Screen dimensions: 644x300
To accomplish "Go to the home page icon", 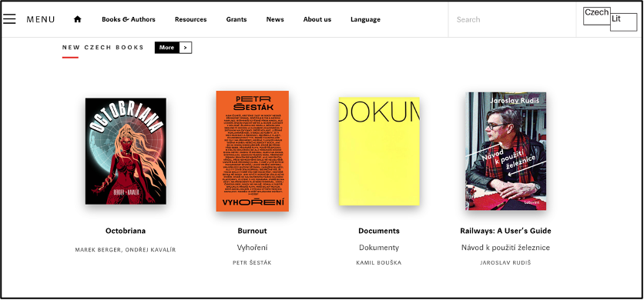I will 77,19.
